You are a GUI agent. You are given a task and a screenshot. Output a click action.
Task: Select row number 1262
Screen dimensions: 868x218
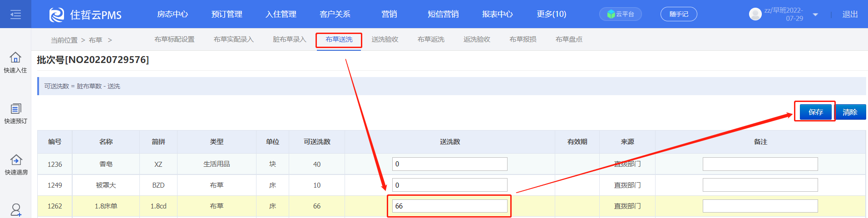55,206
